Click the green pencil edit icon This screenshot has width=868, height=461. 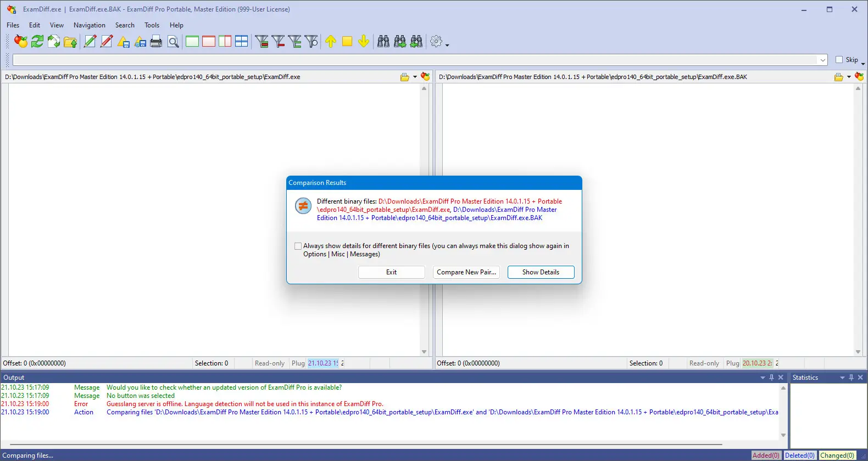(90, 41)
